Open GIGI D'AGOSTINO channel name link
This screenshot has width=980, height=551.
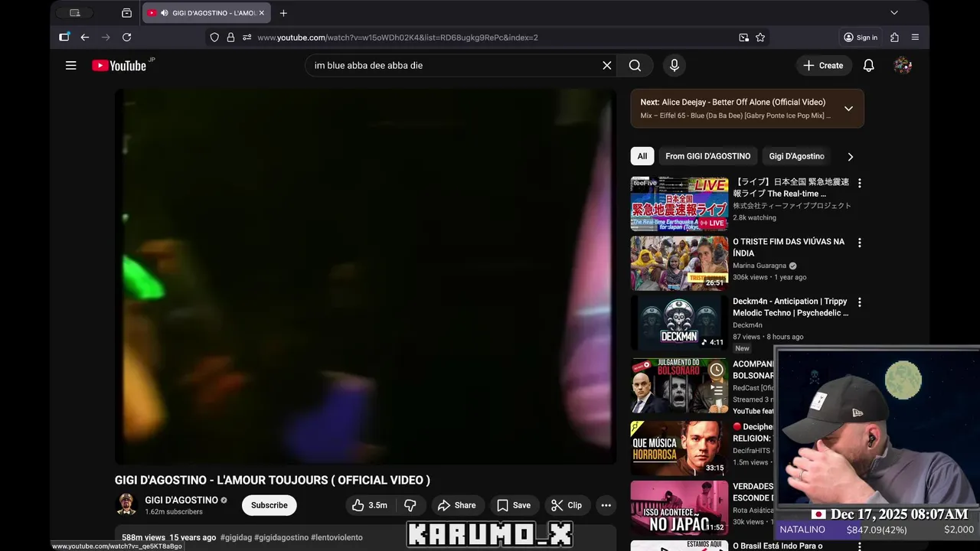pyautogui.click(x=181, y=500)
